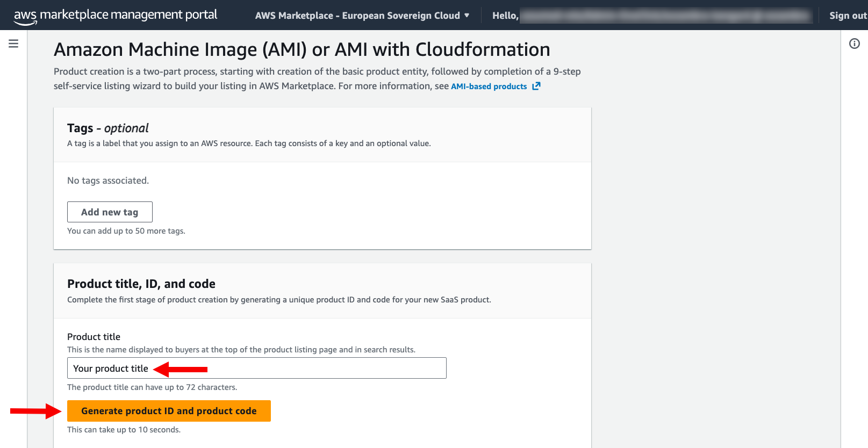Focus the Product title input field
This screenshot has width=868, height=448.
[257, 368]
